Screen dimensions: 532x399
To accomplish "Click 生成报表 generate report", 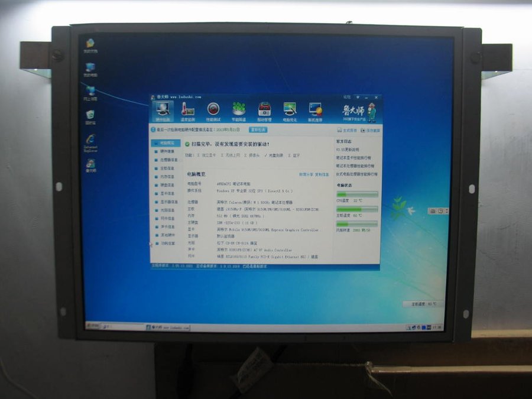I will point(347,130).
